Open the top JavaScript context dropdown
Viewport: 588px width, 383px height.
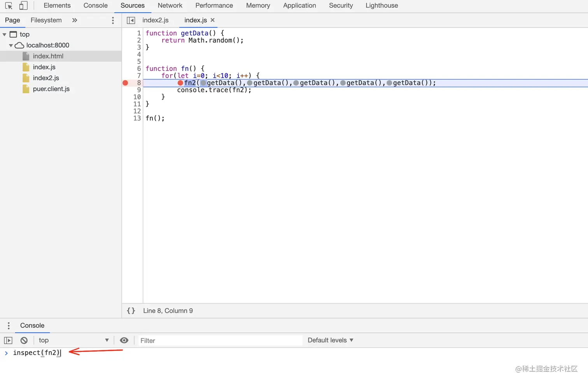[x=73, y=340]
